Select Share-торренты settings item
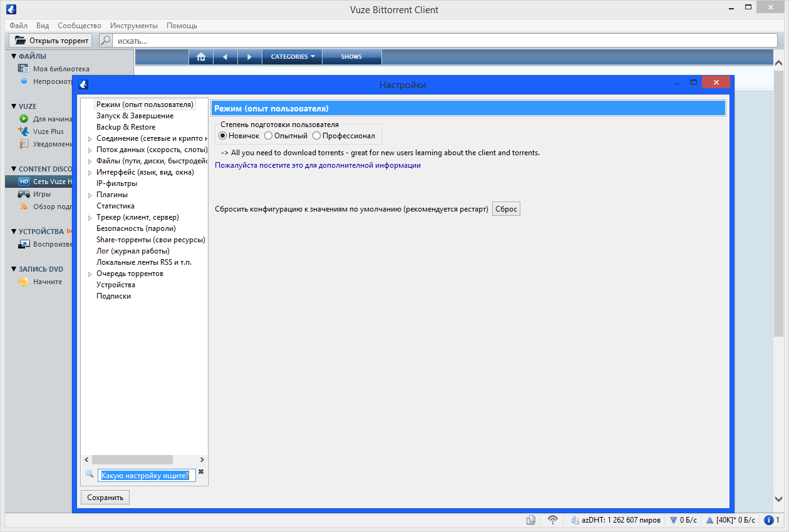Screen dimensions: 789x532 click(151, 240)
